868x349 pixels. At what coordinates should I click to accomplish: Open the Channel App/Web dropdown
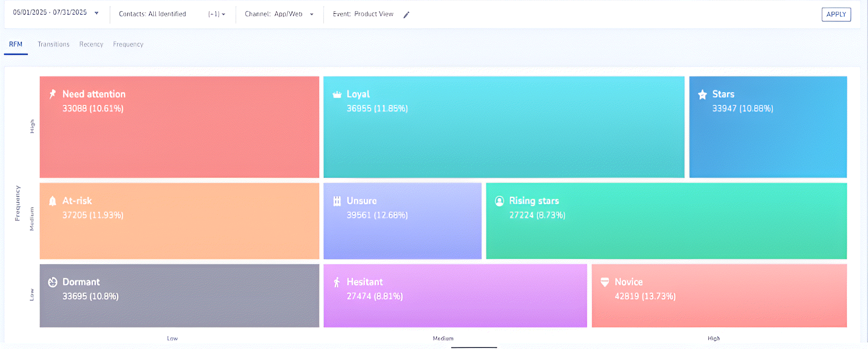(311, 14)
